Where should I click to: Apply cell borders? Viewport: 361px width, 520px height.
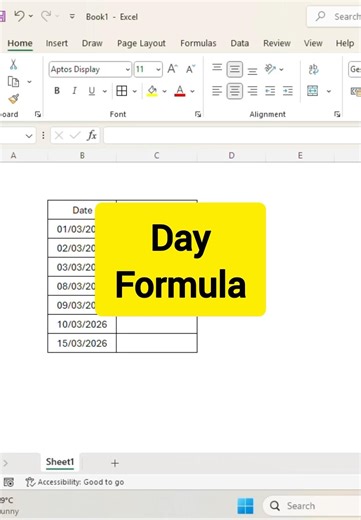(122, 91)
